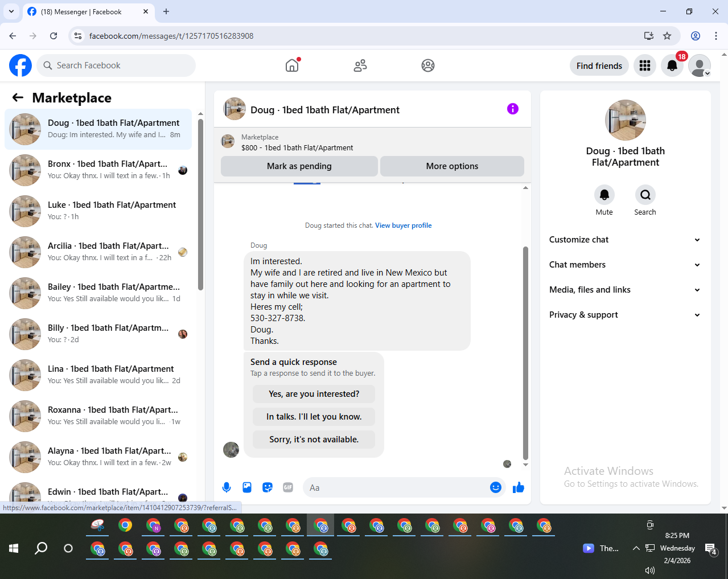The image size is (728, 579).
Task: Open the Friends icon in top navigation
Action: [x=360, y=65]
